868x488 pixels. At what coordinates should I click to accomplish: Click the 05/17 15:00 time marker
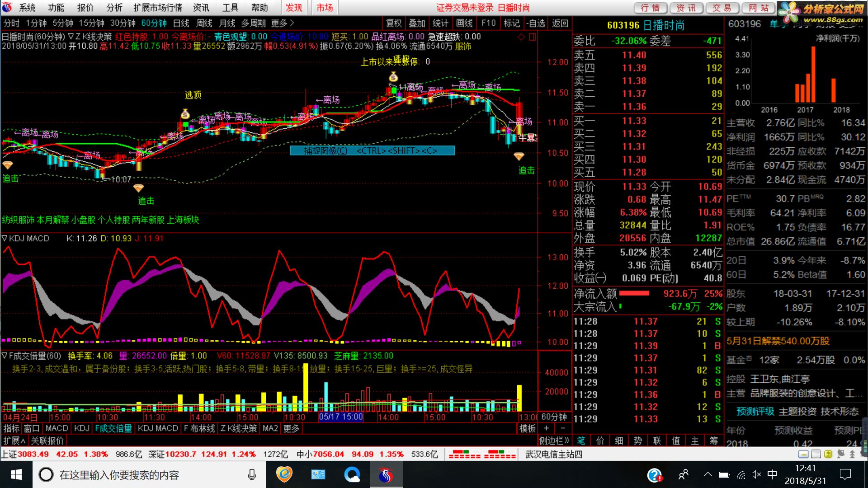coord(341,417)
